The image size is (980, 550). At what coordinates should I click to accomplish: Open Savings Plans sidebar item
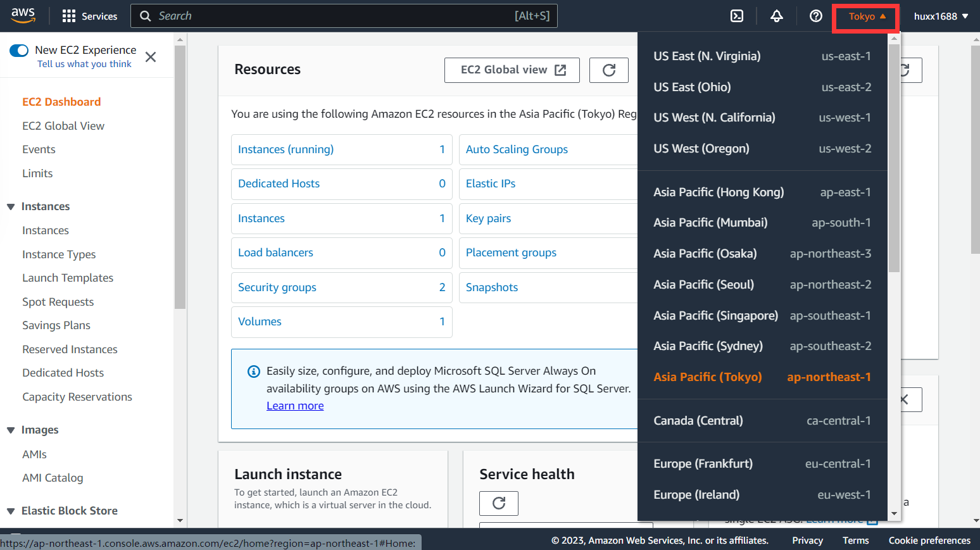point(56,325)
